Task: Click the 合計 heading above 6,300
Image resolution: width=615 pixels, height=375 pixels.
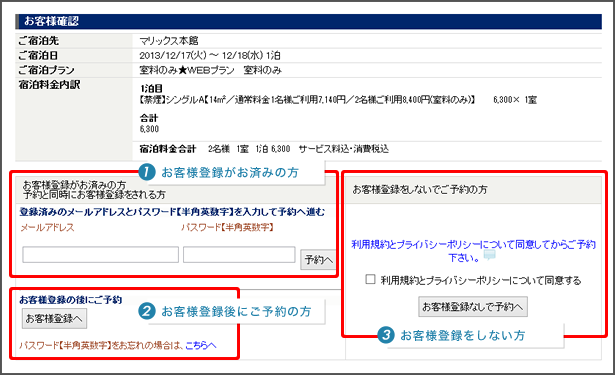Action: (149, 118)
